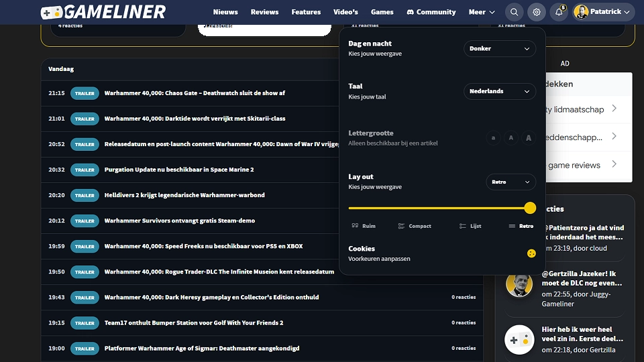This screenshot has width=644, height=362.
Task: Open Purgation Update Space Marine 2 article
Action: pyautogui.click(x=179, y=169)
